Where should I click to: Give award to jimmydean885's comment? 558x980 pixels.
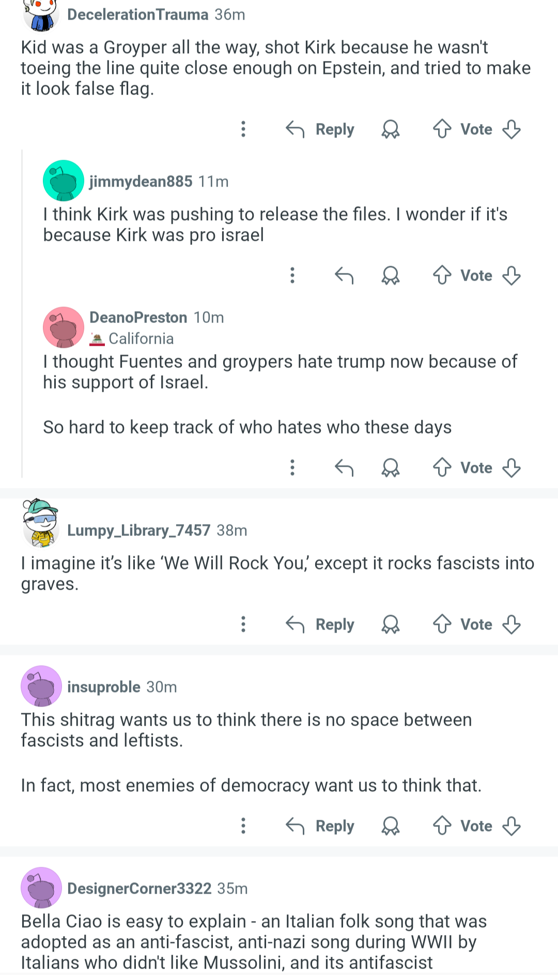(391, 275)
